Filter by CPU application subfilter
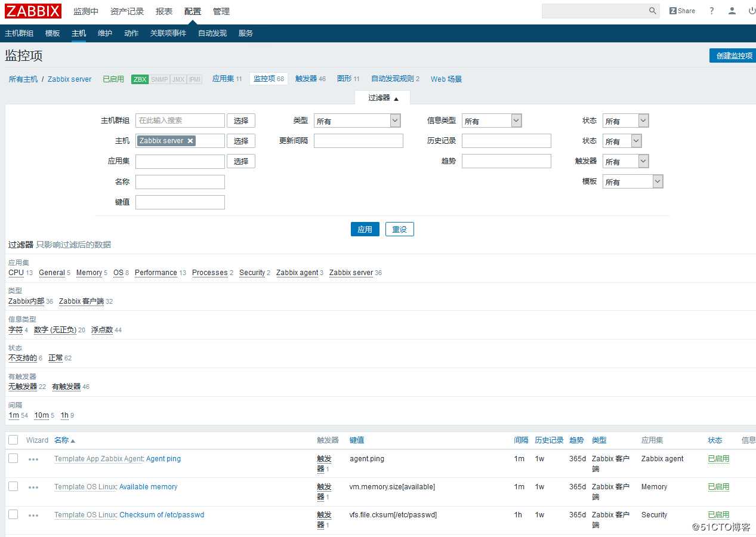This screenshot has height=537, width=756. point(16,273)
